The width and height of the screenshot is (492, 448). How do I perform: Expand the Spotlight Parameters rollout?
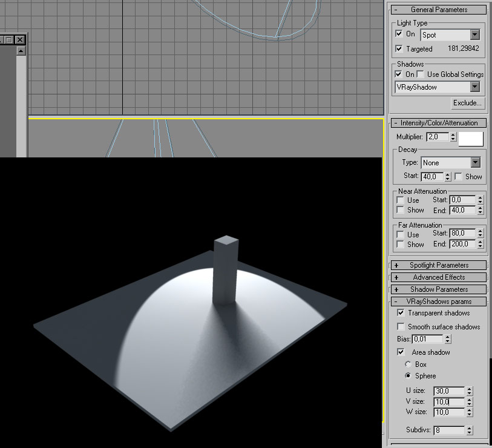pos(439,265)
